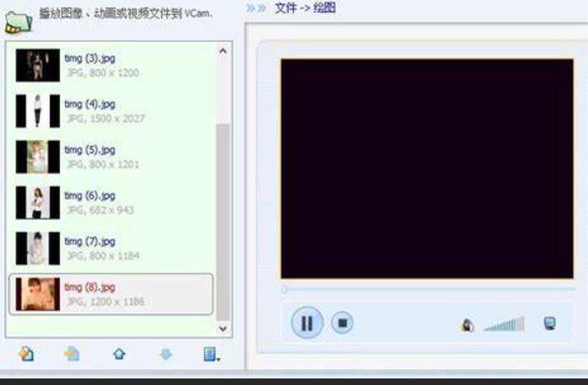Click the scroll down arrow of file list

click(222, 329)
